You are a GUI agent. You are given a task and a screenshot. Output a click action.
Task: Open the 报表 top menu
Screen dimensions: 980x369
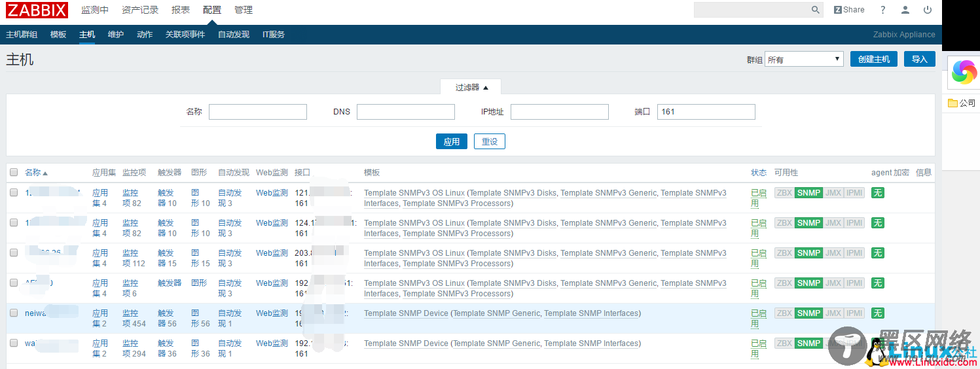(x=181, y=10)
